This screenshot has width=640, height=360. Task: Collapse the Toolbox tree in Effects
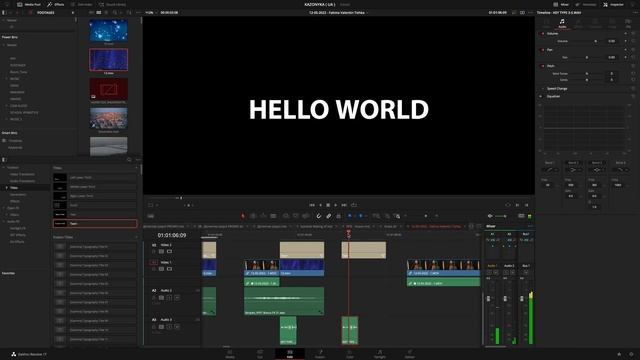coord(4,167)
